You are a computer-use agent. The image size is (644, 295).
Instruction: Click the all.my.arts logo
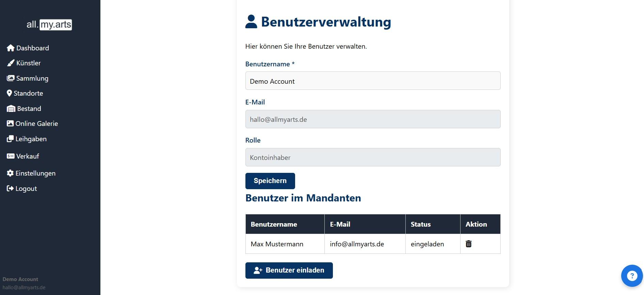[x=49, y=24]
